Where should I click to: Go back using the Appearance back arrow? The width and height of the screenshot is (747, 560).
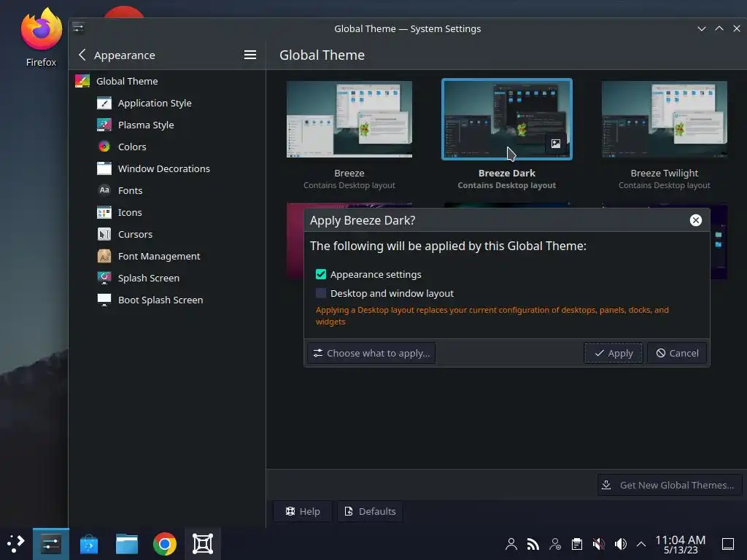[82, 55]
